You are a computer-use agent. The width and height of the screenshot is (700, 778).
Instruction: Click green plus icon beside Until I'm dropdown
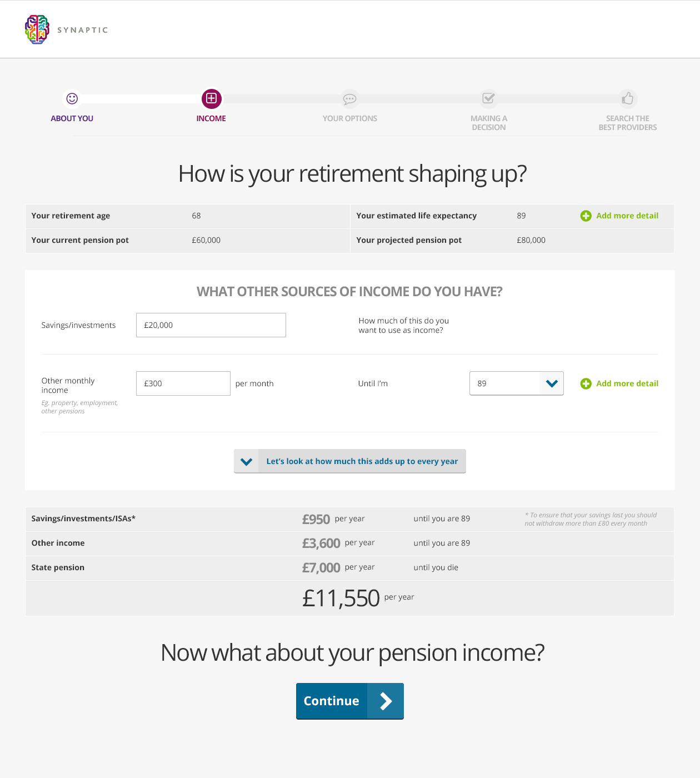click(x=586, y=383)
